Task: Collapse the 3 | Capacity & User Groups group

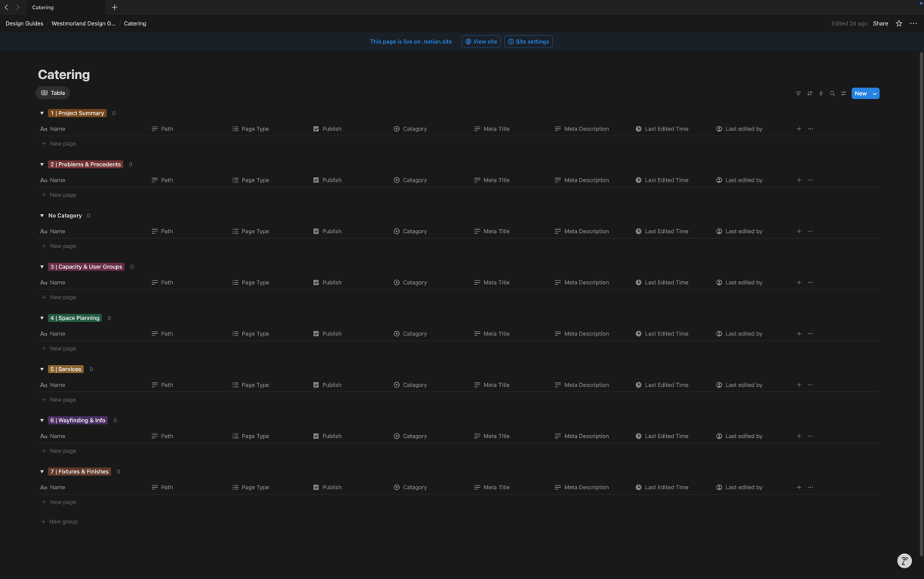Action: [42, 267]
